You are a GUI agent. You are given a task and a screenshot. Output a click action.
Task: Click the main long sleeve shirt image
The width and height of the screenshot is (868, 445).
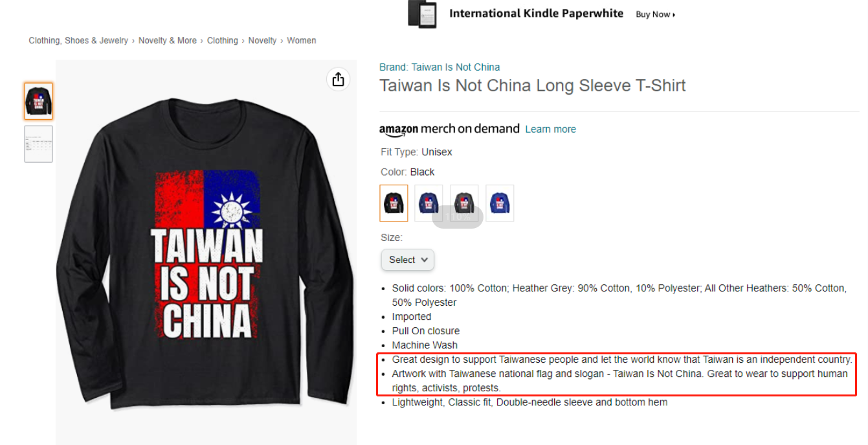(206, 253)
